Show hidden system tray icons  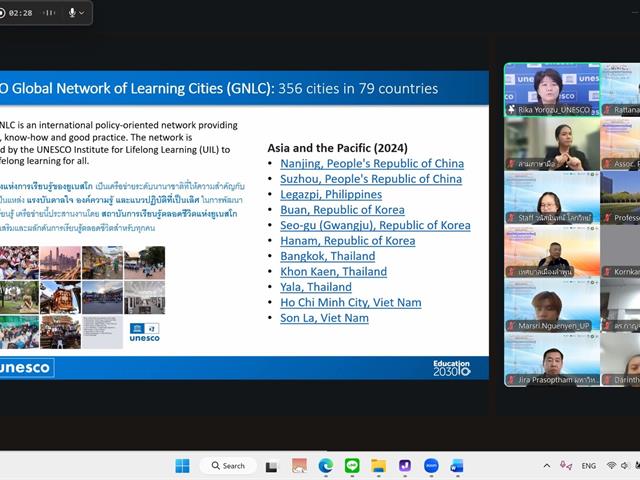click(547, 466)
